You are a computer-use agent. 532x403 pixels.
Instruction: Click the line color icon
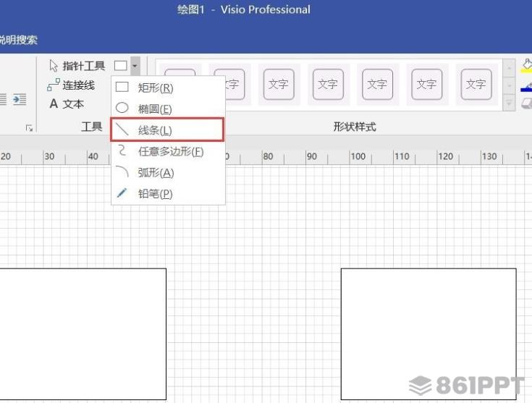[x=526, y=86]
